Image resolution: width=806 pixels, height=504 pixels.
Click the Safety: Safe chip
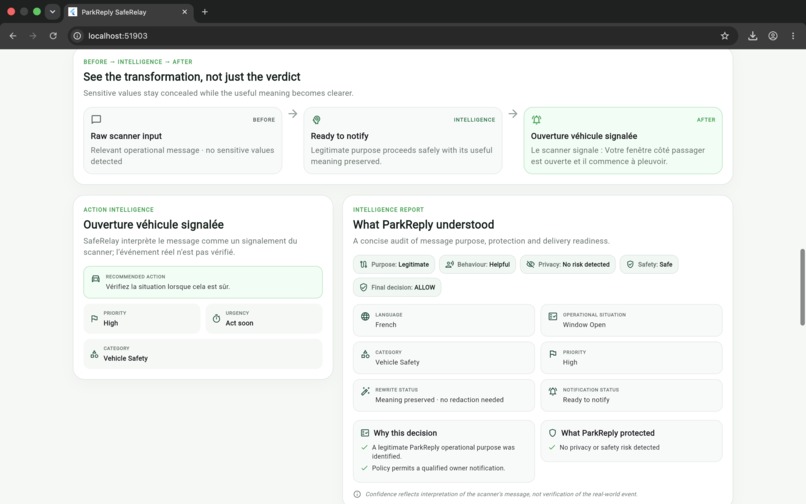pyautogui.click(x=649, y=264)
